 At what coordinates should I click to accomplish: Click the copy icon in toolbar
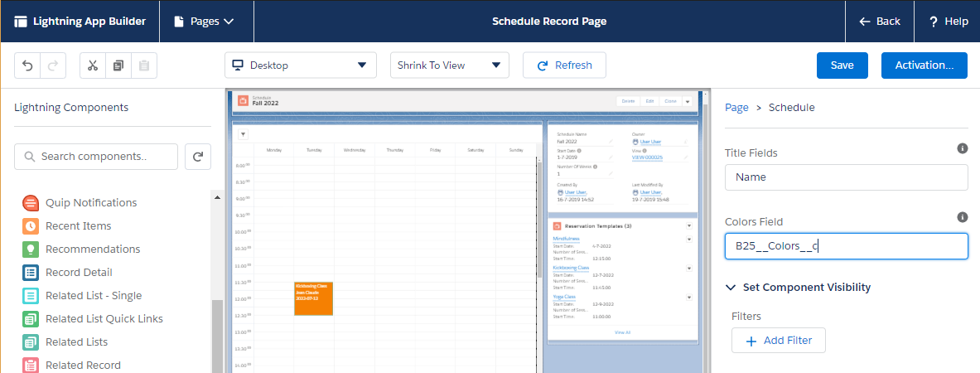coord(118,65)
